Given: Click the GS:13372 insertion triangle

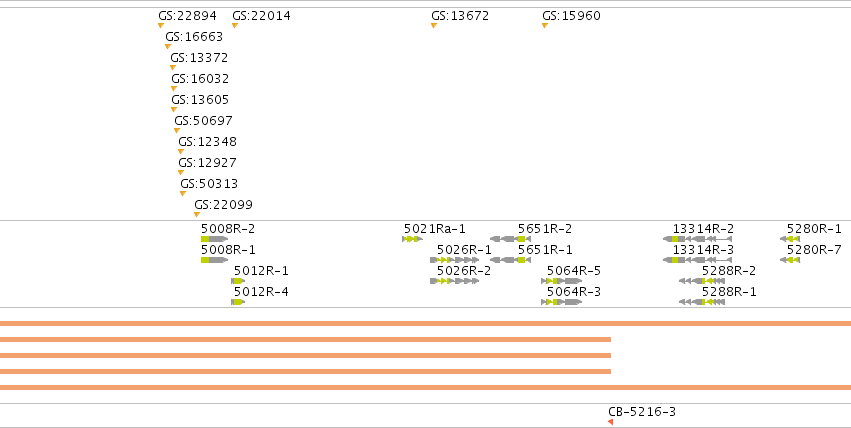Looking at the screenshot, I should coord(173,68).
